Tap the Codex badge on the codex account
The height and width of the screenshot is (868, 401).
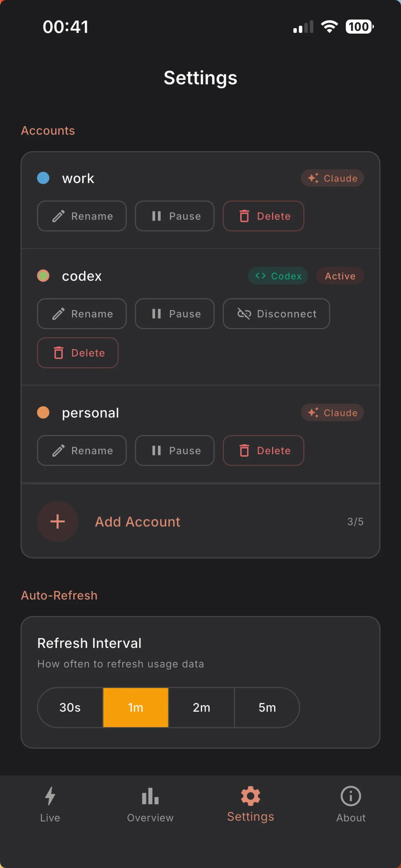[x=278, y=276]
